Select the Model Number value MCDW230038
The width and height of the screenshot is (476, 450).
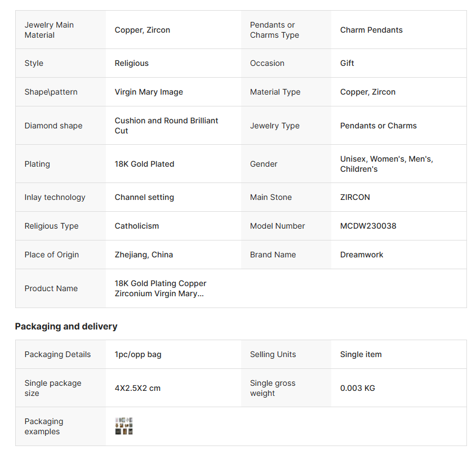pos(368,226)
